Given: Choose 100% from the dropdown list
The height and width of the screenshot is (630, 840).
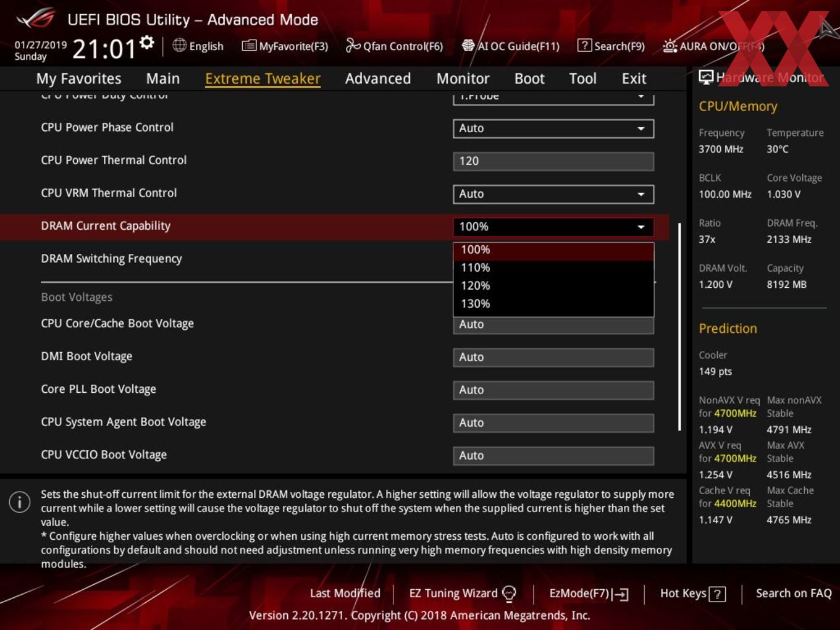Looking at the screenshot, I should [x=553, y=250].
